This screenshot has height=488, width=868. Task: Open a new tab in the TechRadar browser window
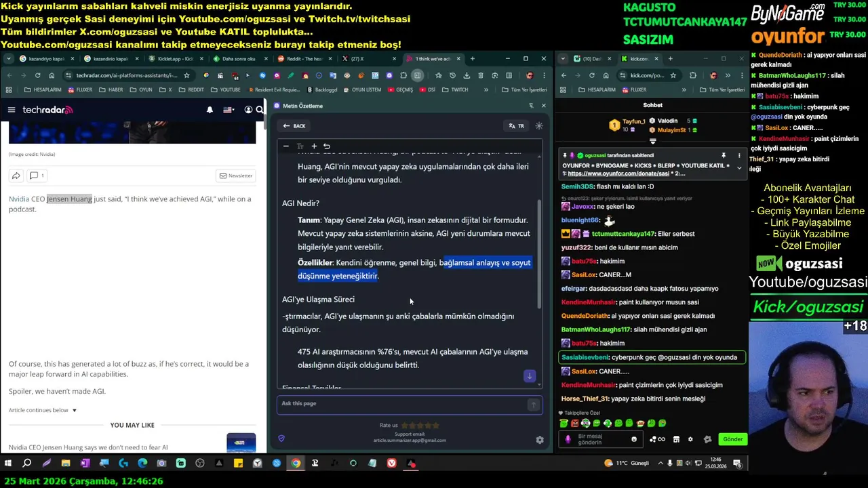pyautogui.click(x=473, y=59)
